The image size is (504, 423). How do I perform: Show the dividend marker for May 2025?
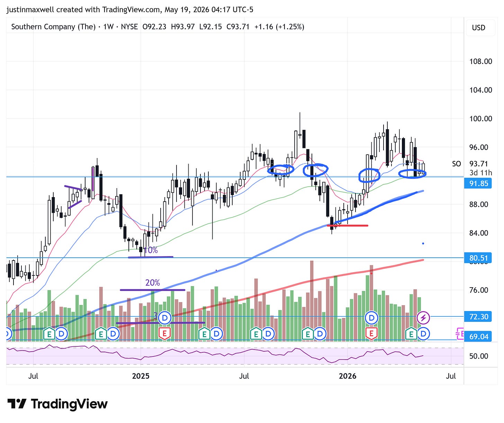click(217, 334)
